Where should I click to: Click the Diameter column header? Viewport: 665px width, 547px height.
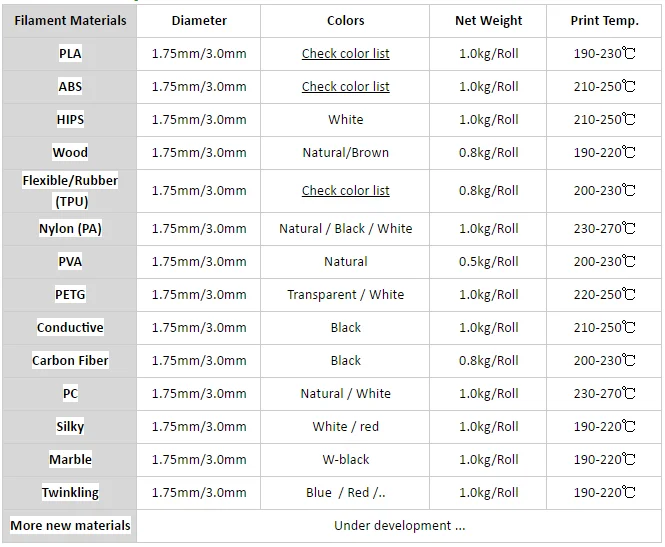pyautogui.click(x=199, y=20)
